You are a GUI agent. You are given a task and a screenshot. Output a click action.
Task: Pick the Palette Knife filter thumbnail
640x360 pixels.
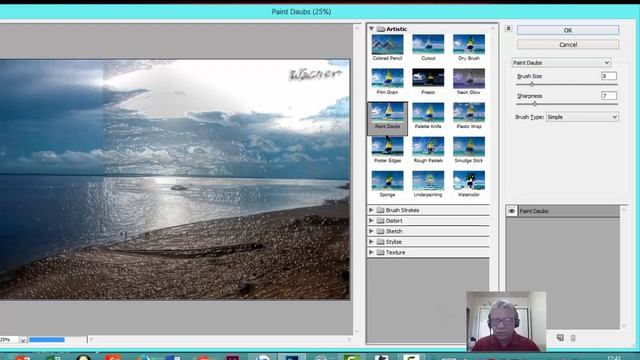428,113
